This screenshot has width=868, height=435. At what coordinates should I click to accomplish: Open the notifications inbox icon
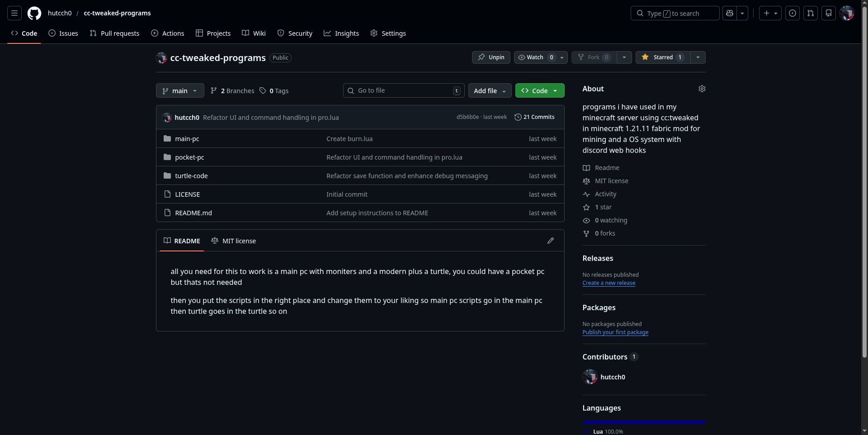point(828,13)
